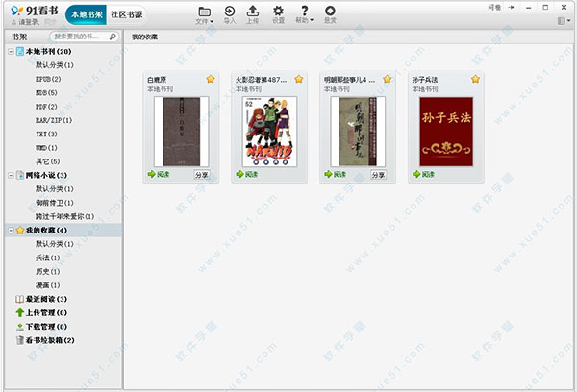
Task: Select EPUB (2) category
Action: [48, 79]
